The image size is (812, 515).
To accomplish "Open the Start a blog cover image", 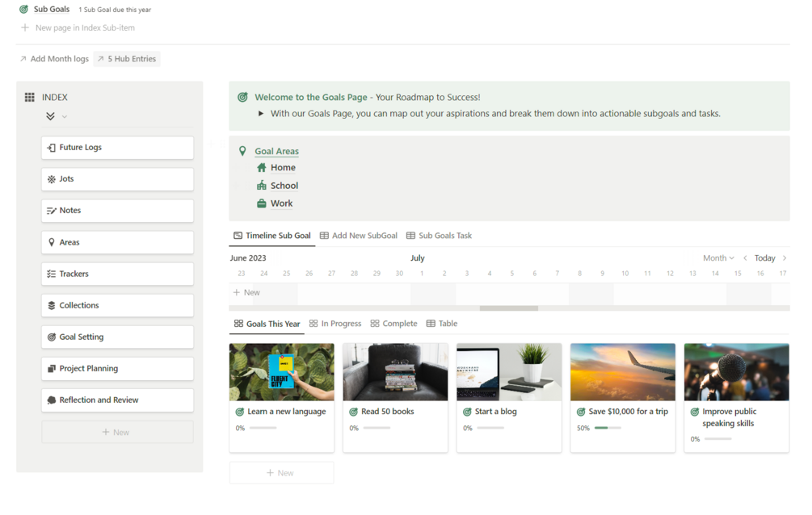I will (509, 372).
